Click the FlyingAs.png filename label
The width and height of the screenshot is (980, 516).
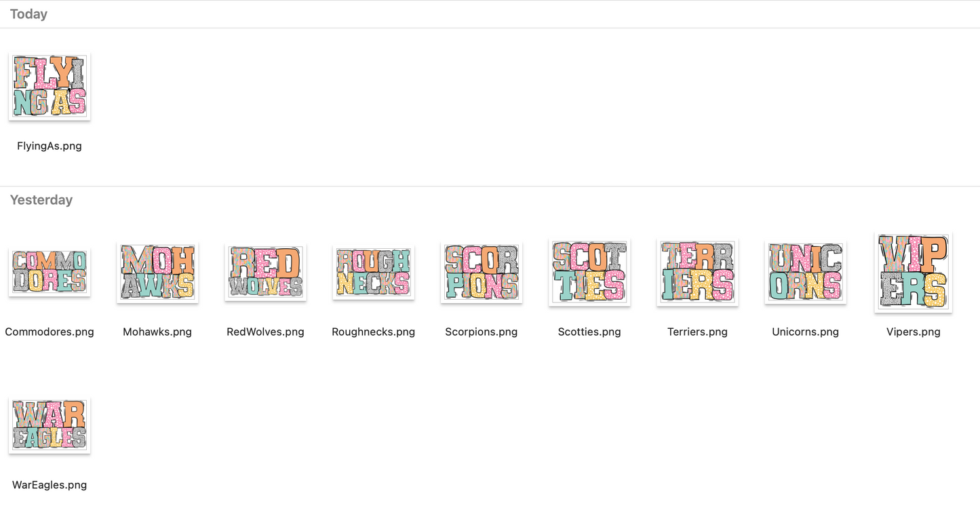(x=50, y=146)
